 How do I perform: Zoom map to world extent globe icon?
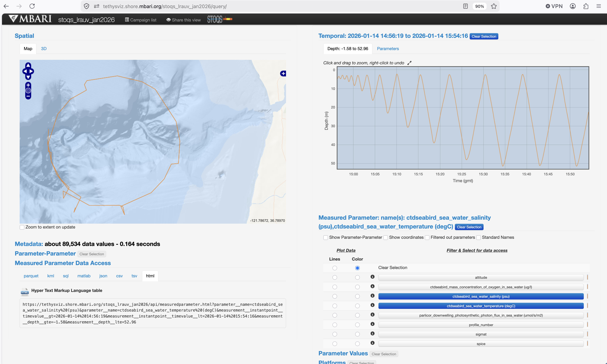point(28,91)
